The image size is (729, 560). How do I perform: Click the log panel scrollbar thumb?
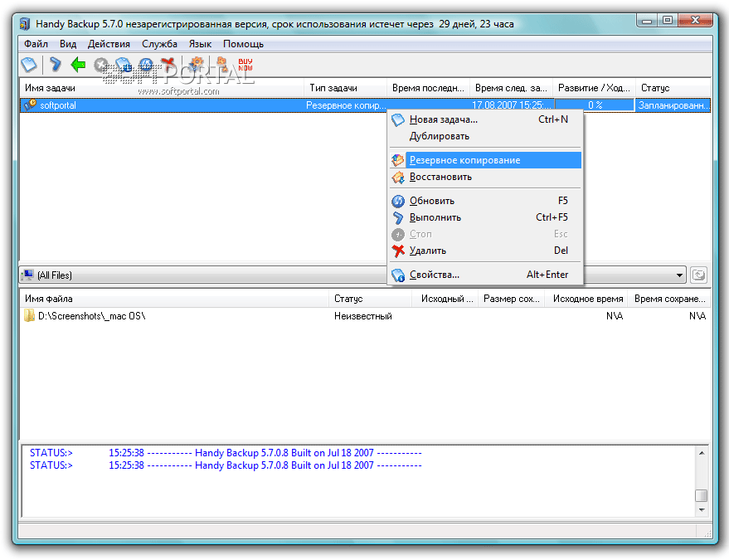[x=702, y=495]
